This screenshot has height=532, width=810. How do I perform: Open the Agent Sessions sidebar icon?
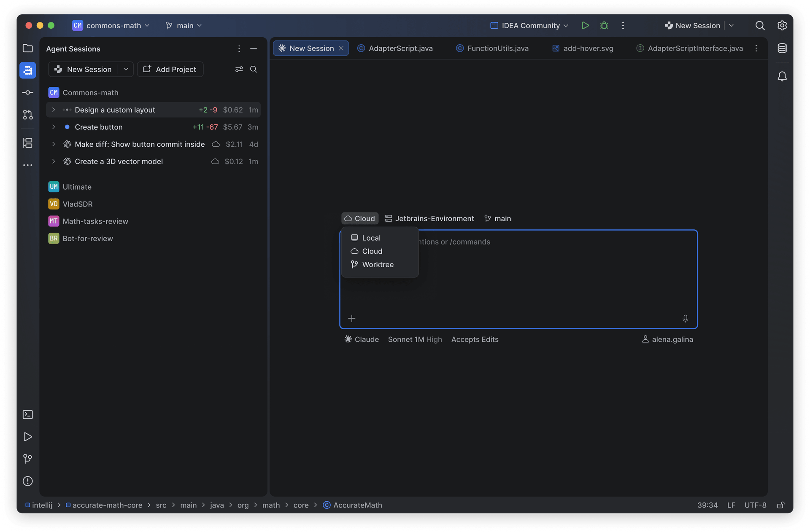27,70
